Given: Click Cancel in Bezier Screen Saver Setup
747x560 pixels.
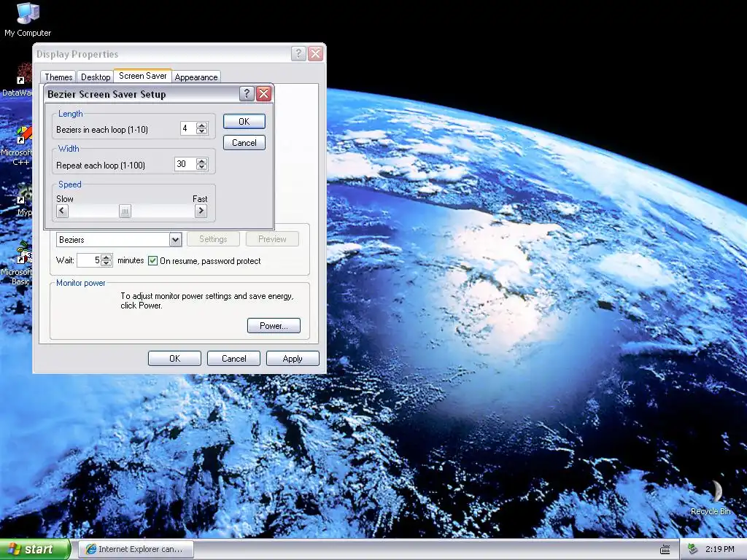Looking at the screenshot, I should click(x=244, y=142).
